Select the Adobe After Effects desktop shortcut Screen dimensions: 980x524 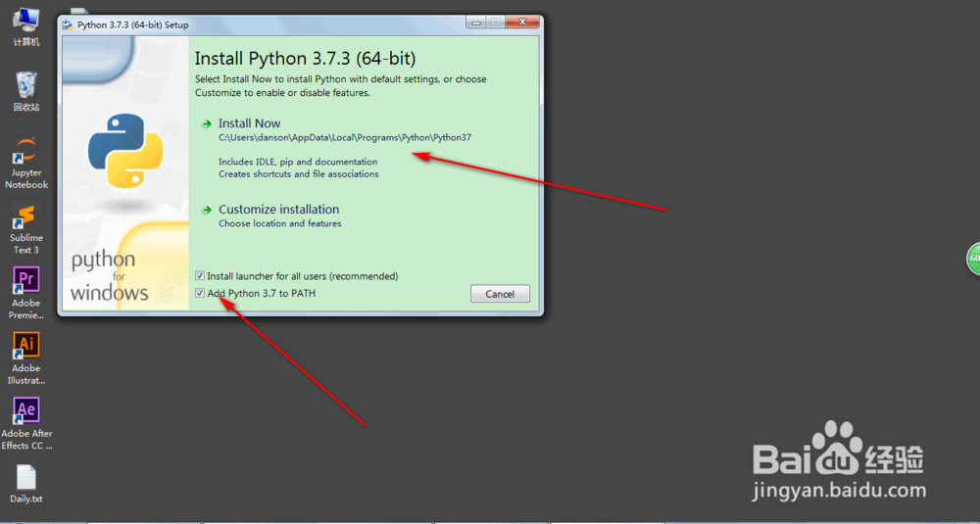pos(26,424)
